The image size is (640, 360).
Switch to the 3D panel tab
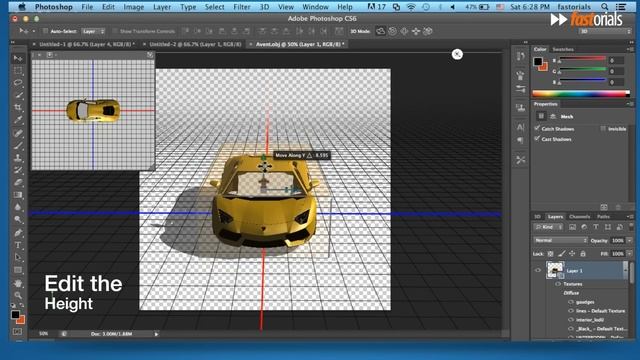[537, 217]
